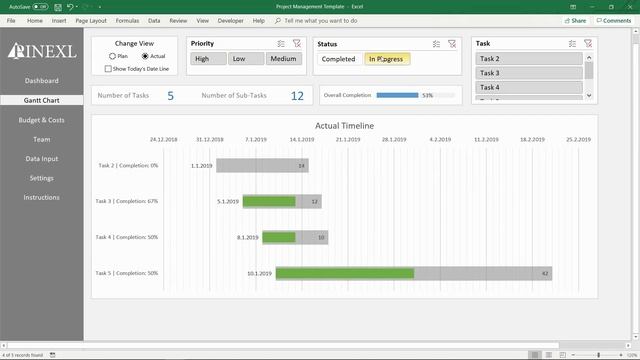Toggle the Low priority slicer button
Image resolution: width=640 pixels, height=360 pixels.
(246, 59)
